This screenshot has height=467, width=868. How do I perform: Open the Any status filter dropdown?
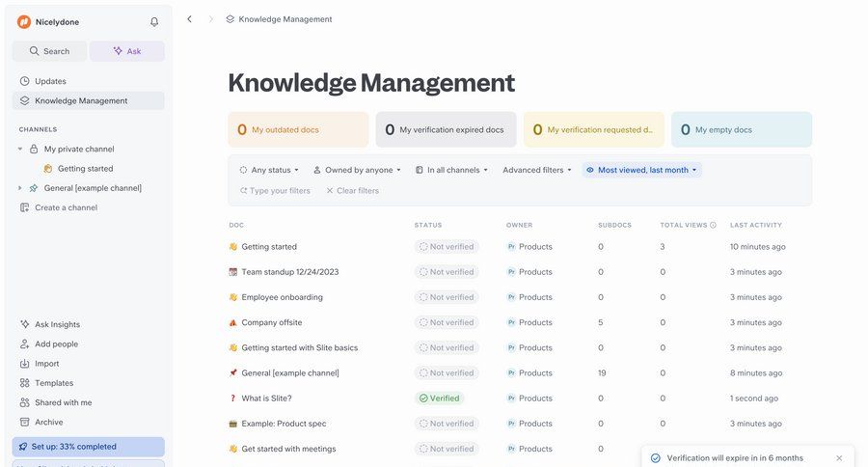[269, 170]
